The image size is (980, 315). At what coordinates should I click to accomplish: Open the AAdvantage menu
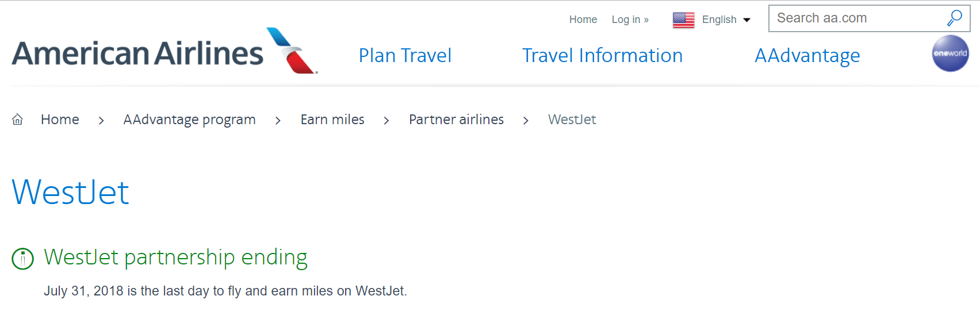pos(807,56)
